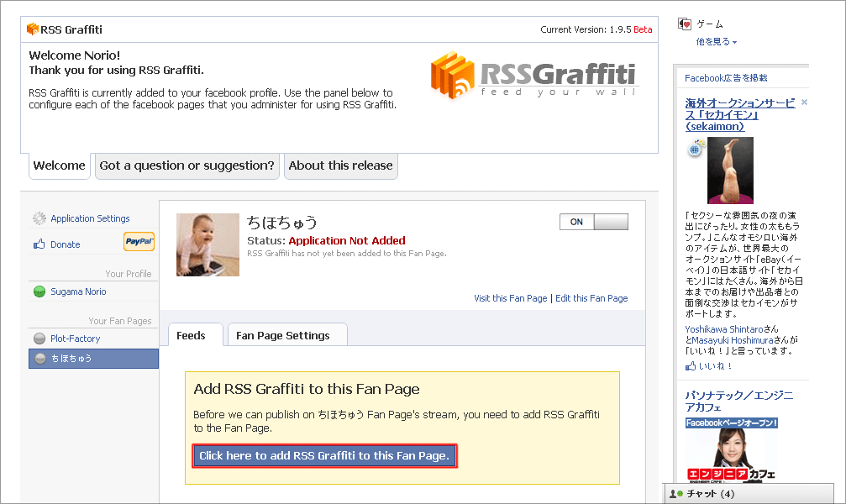
Task: Click gray status icon beside ちほちゅう
Action: [40, 359]
